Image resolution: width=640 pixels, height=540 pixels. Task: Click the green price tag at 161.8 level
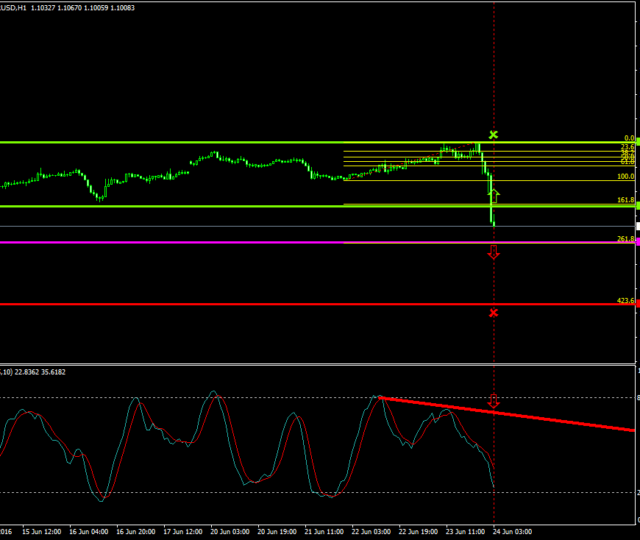pos(637,206)
